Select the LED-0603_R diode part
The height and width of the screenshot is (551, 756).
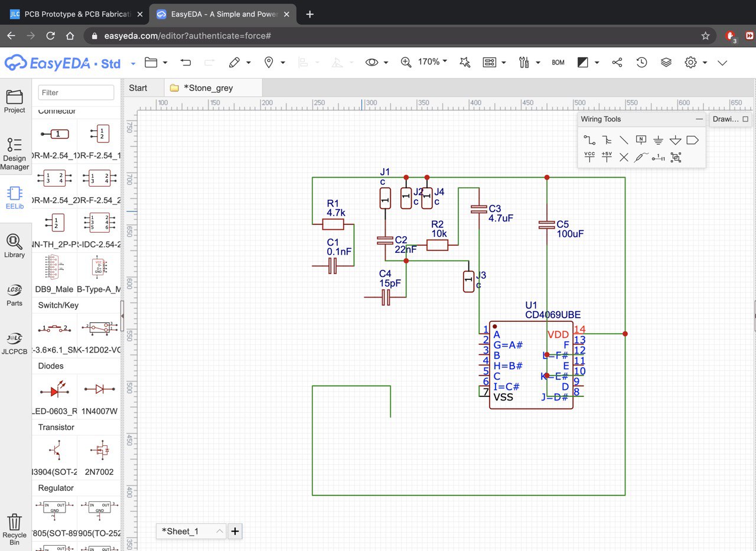(55, 396)
